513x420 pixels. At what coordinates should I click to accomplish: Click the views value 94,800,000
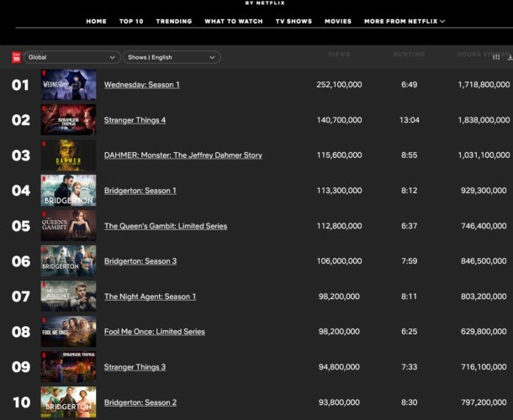point(339,367)
